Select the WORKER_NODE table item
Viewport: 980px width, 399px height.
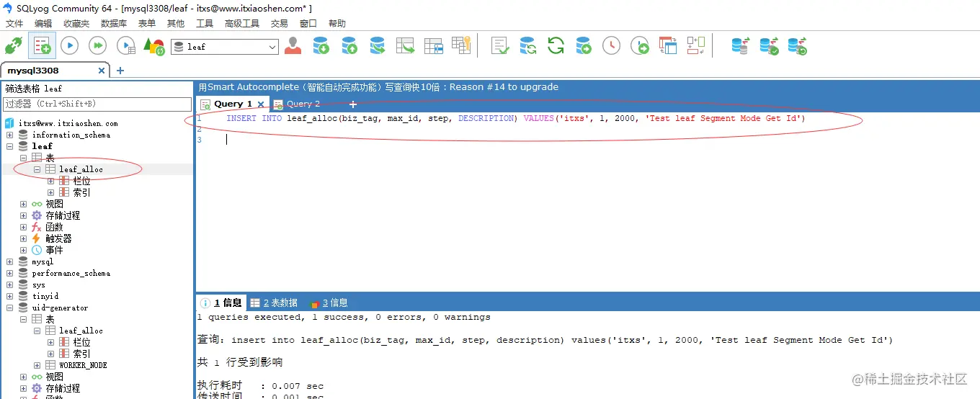83,365
